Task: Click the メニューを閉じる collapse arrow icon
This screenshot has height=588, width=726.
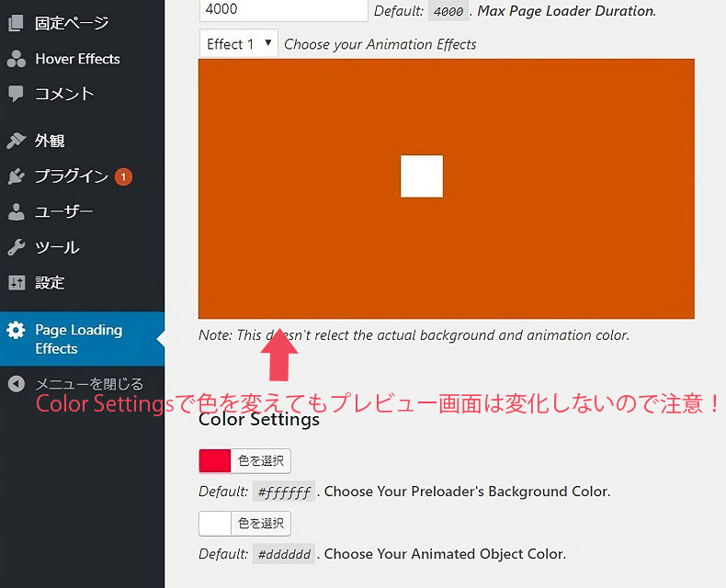Action: (17, 384)
